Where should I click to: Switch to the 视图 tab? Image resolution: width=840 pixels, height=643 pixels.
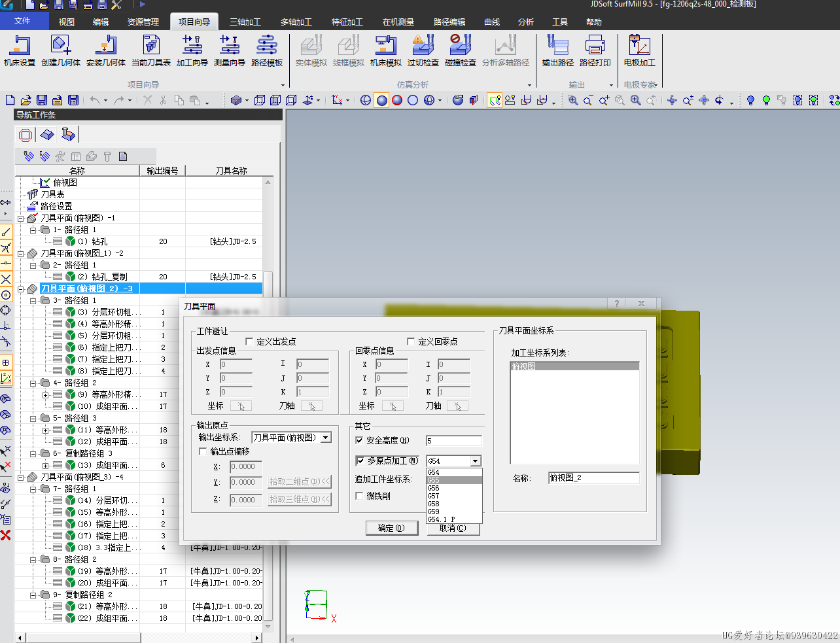[67, 22]
